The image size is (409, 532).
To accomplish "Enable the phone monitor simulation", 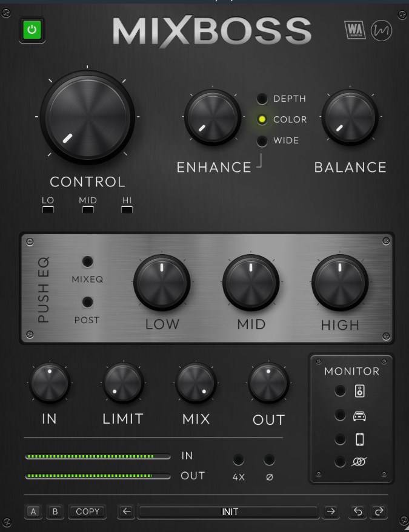I will (342, 439).
